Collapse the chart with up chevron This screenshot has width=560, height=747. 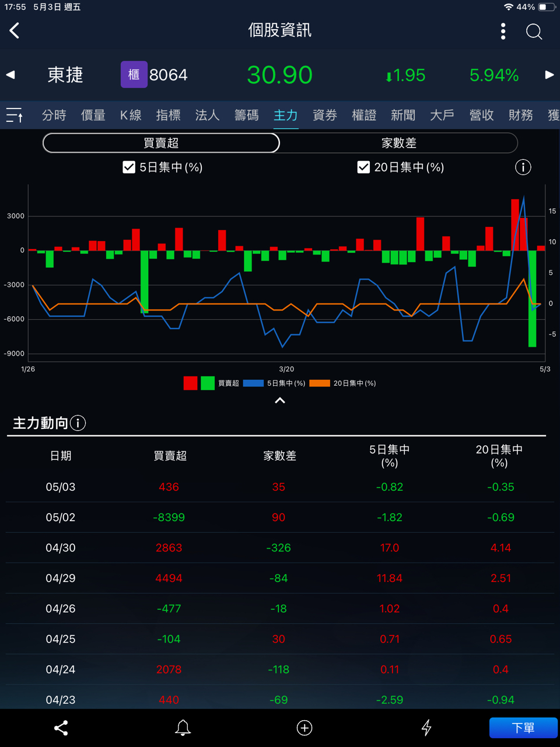280,400
